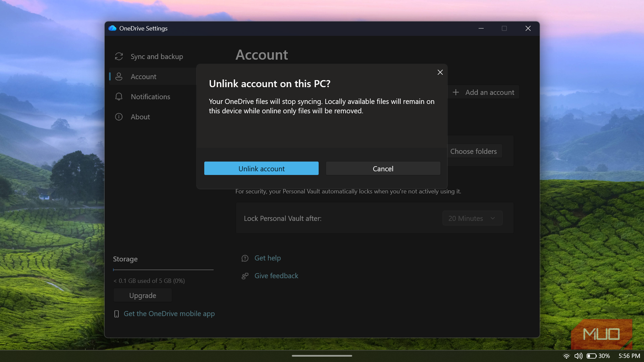Confirm with the Unlink account button

pos(261,168)
